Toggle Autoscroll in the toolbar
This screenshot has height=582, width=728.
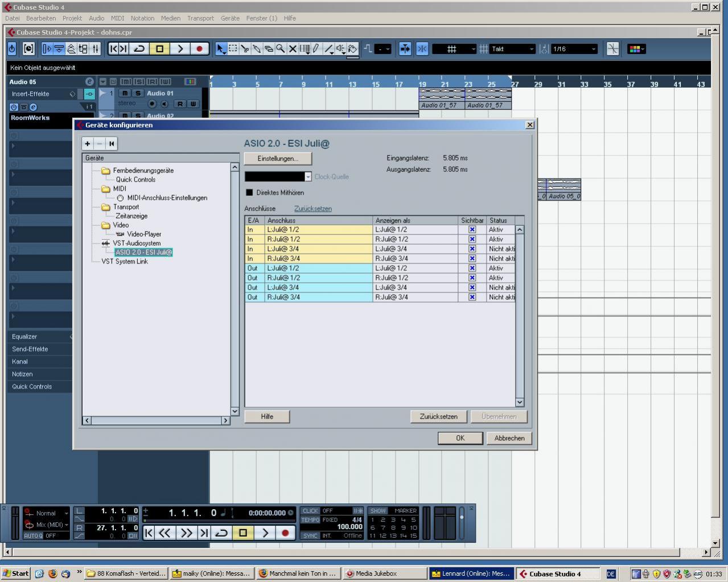coord(405,49)
